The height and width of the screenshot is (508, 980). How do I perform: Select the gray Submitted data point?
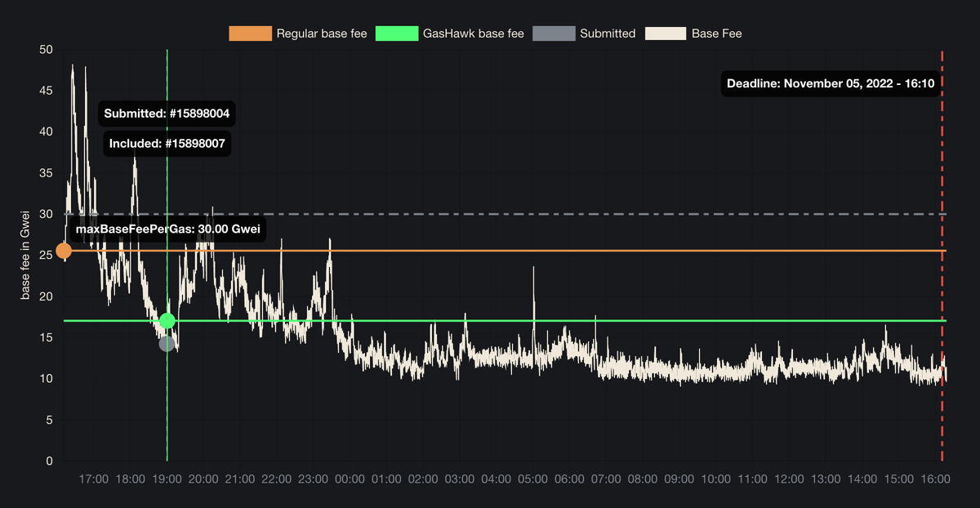pos(167,344)
